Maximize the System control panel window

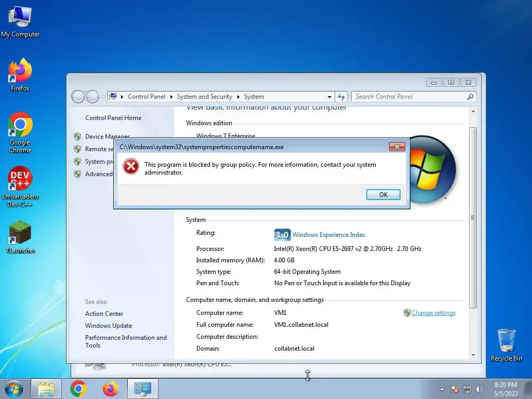[451, 83]
